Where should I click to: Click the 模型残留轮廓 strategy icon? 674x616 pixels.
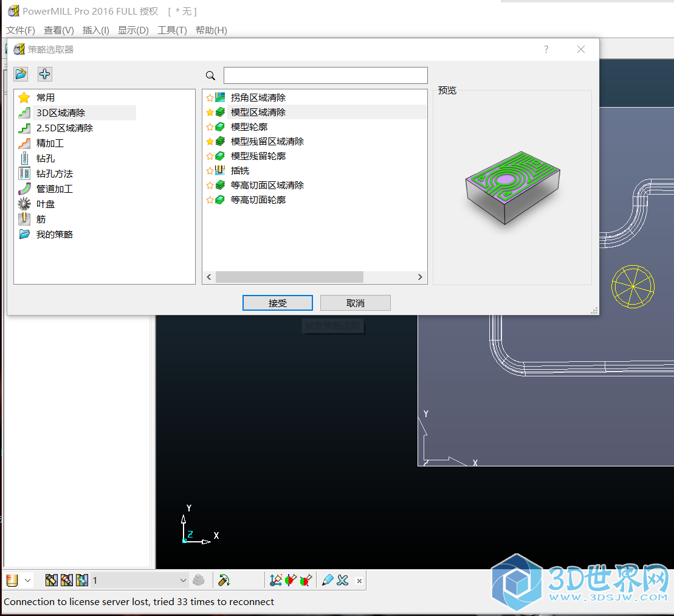[x=220, y=156]
